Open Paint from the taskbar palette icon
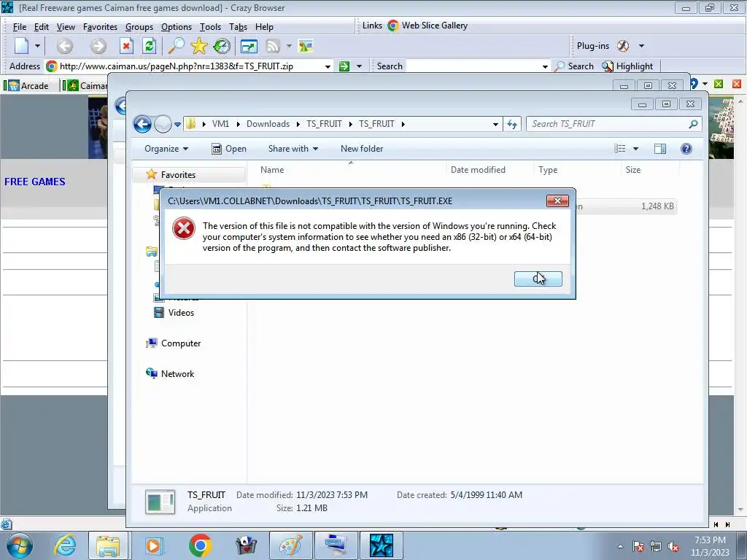Screen dimensions: 747x560 290,545
